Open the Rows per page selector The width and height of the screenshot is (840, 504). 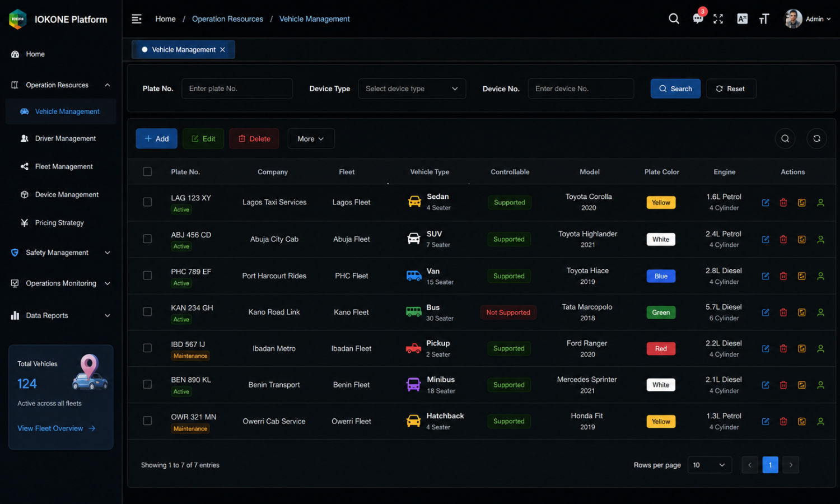pos(709,465)
